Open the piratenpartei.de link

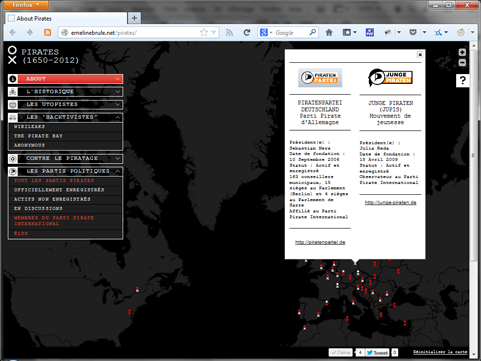pos(320,242)
